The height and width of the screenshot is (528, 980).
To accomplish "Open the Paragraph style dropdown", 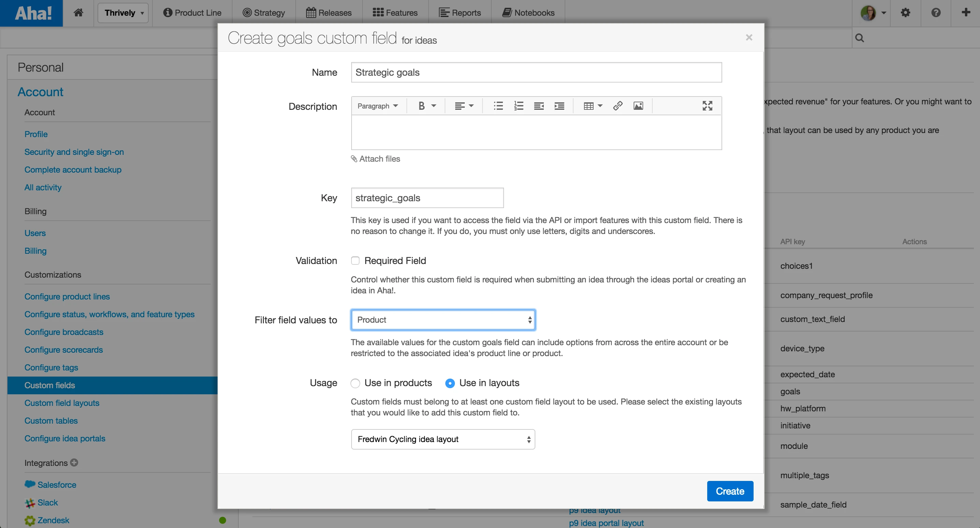I will [x=377, y=106].
